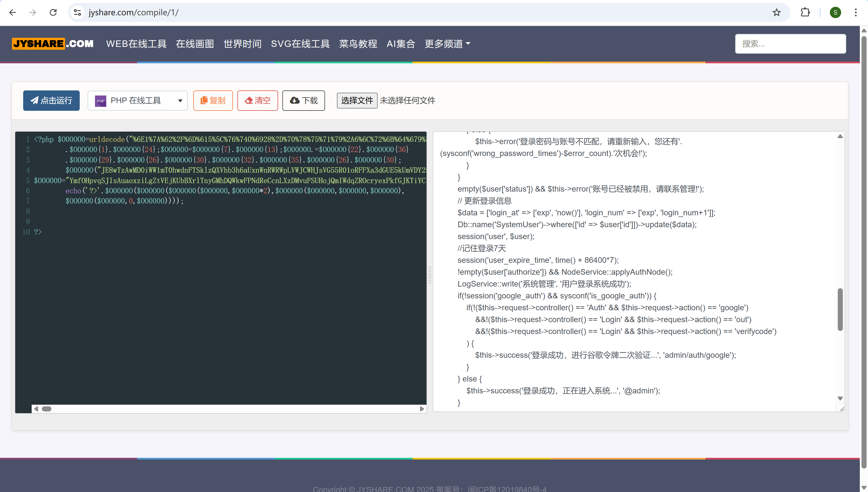Click the 清空 clear button

click(x=257, y=100)
